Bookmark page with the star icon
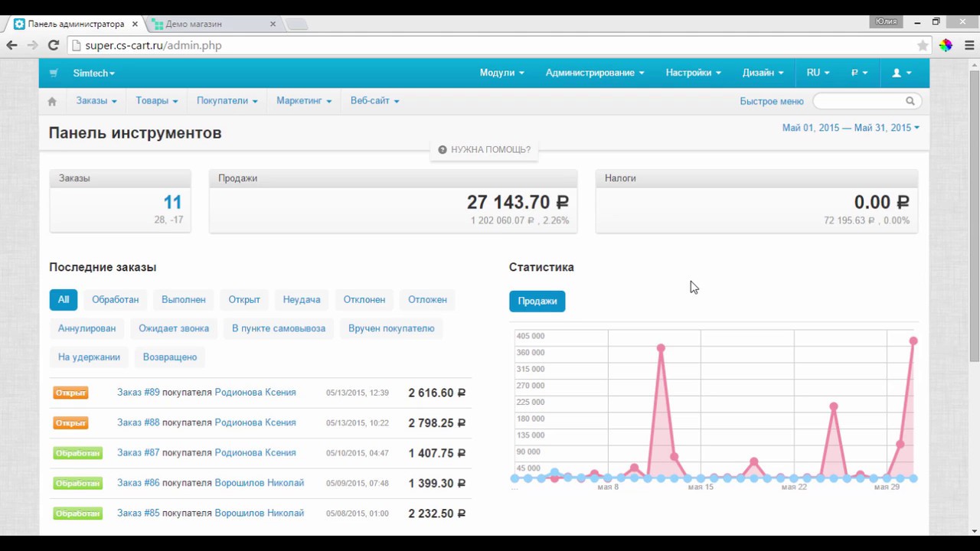980x551 pixels. [x=923, y=45]
